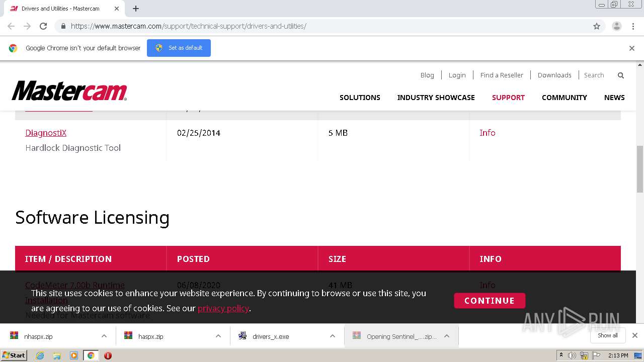Open the File Explorer taskbar icon
Viewport: 644px width, 362px height.
(57, 355)
